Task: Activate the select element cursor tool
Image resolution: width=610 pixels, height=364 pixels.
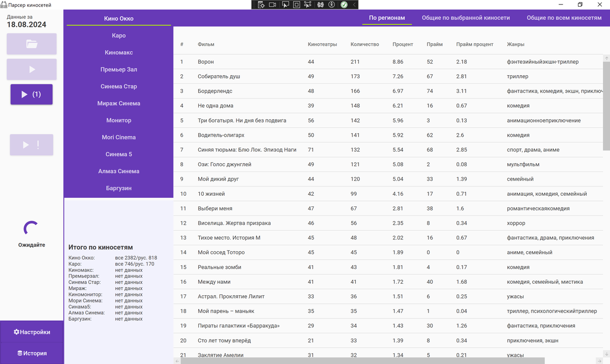Action: (x=285, y=5)
